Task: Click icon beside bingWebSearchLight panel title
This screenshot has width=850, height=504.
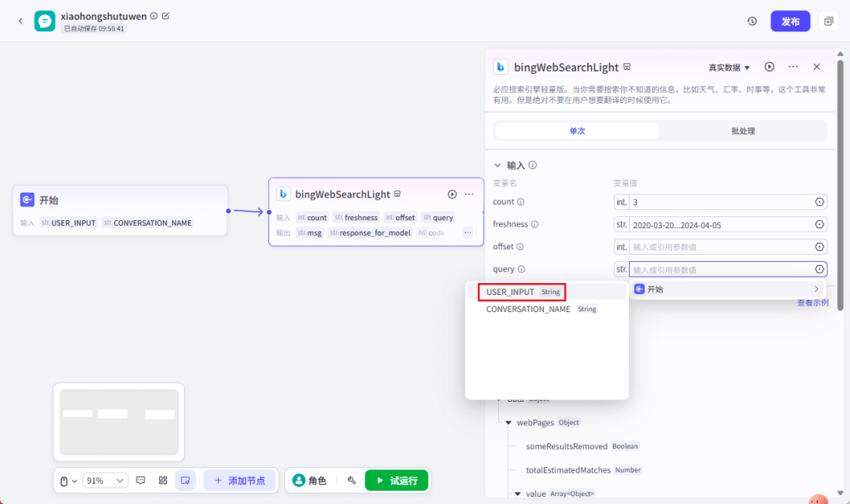Action: coord(627,67)
